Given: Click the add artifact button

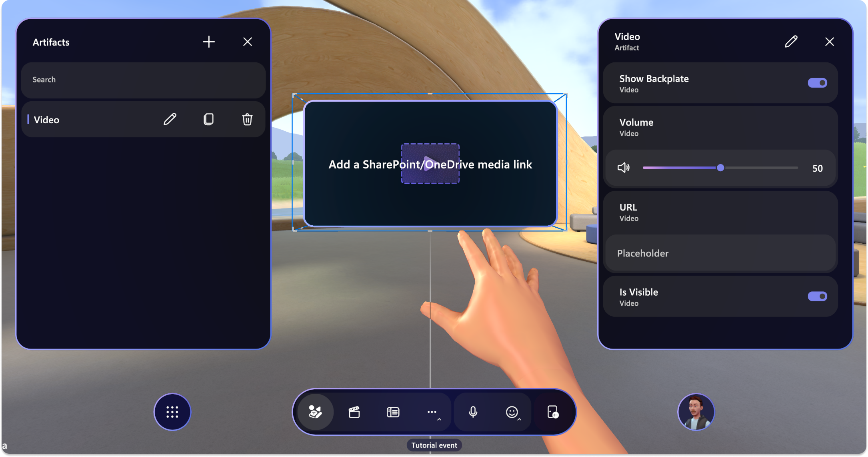Looking at the screenshot, I should click(x=208, y=41).
